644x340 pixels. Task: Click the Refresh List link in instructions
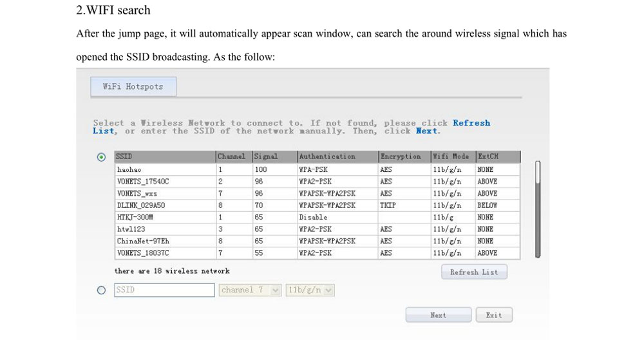471,123
